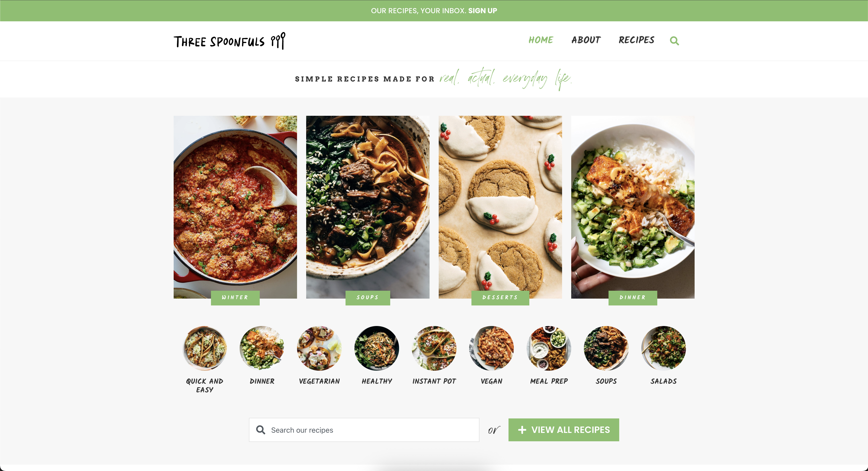Select the Soups category circle image
Viewport: 868px width, 471px height.
point(606,348)
